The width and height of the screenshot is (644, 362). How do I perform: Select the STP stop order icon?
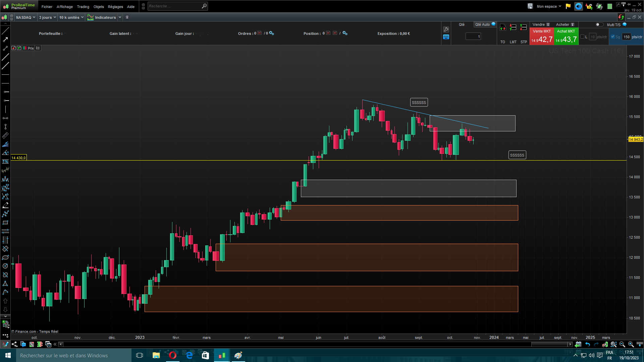pyautogui.click(x=523, y=27)
